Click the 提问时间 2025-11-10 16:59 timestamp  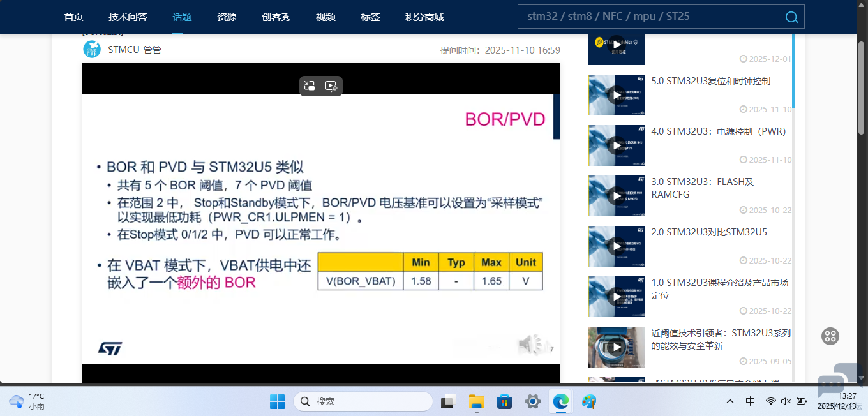coord(500,50)
